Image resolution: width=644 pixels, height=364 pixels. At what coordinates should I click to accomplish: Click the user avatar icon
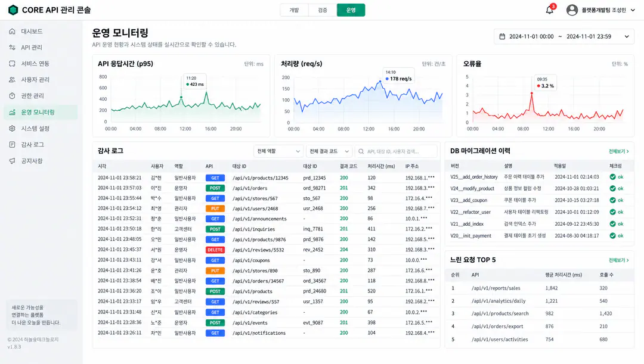(572, 10)
